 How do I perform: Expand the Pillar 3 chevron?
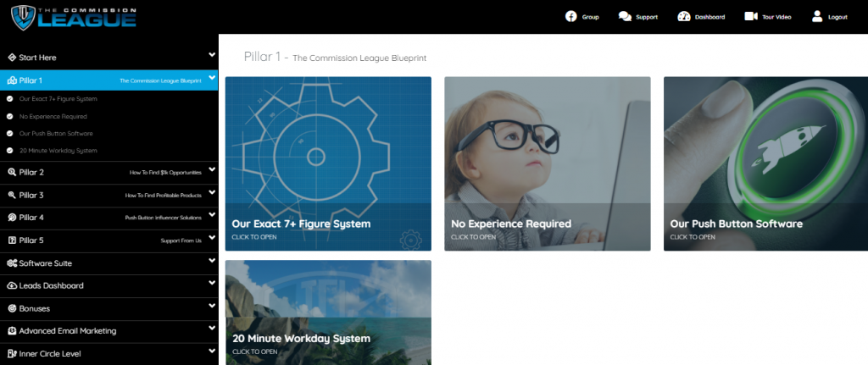coord(212,192)
